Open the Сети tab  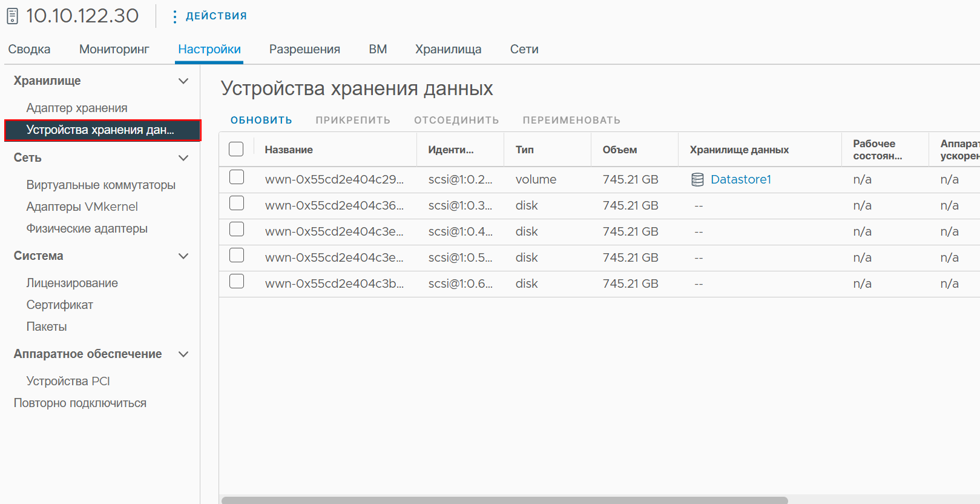[524, 49]
